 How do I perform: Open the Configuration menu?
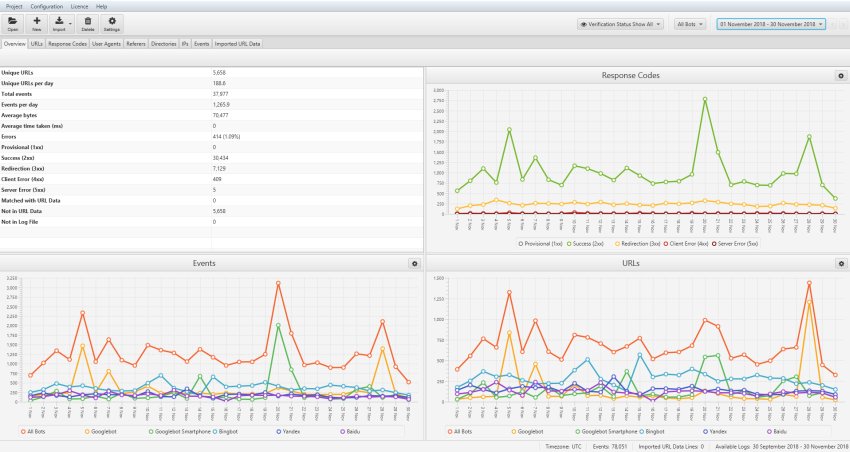tap(46, 6)
